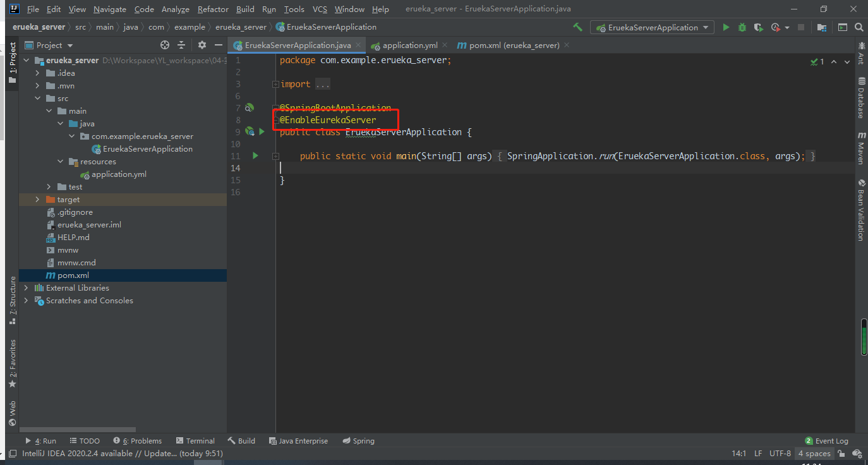The image size is (868, 465).
Task: Open Project panel settings gear
Action: coord(202,45)
